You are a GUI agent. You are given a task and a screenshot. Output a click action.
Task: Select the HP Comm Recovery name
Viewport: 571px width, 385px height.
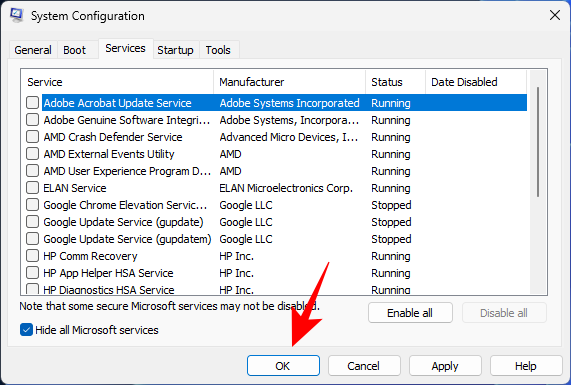(x=90, y=256)
